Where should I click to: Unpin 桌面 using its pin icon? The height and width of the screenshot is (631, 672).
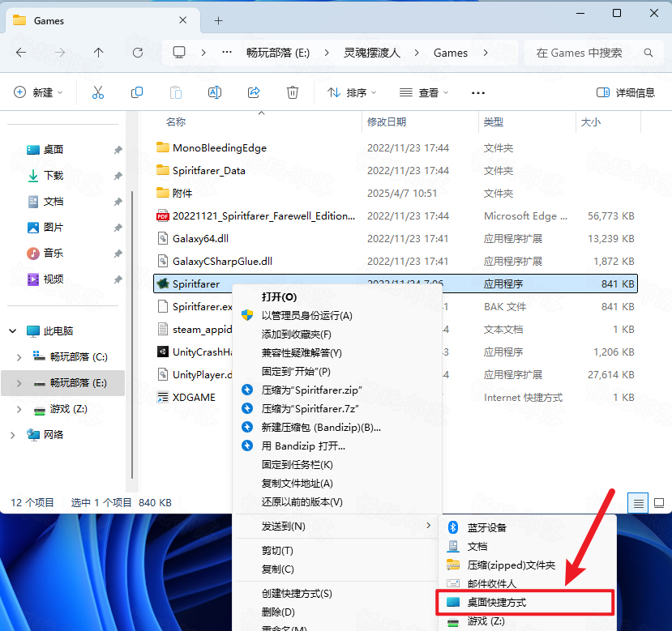pos(118,150)
